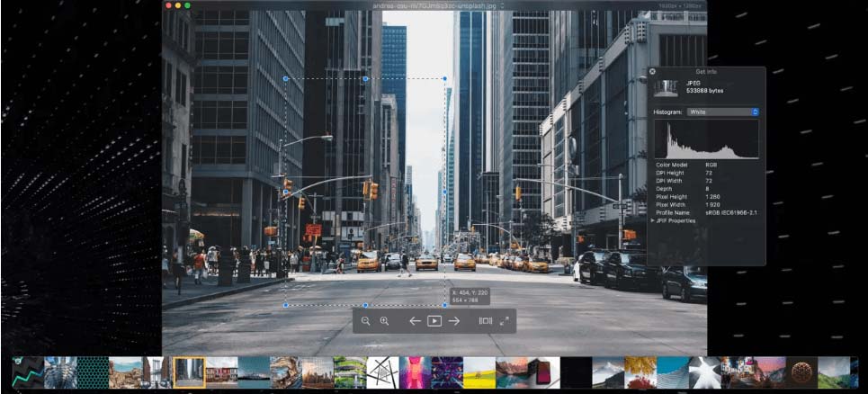Screen dimensions: 868x394
Task: Click the top-left selection handle on the image
Action: [286, 79]
